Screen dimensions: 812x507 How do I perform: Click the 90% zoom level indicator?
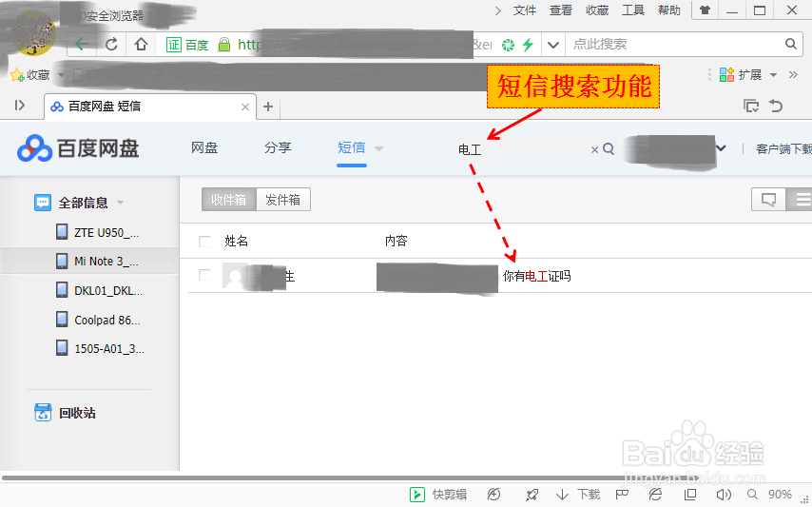click(780, 495)
